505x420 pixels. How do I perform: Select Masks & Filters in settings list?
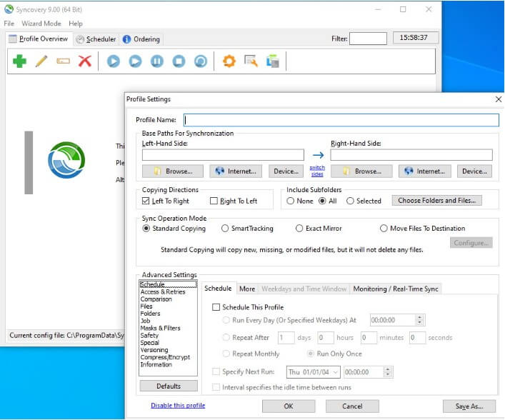pyautogui.click(x=161, y=328)
